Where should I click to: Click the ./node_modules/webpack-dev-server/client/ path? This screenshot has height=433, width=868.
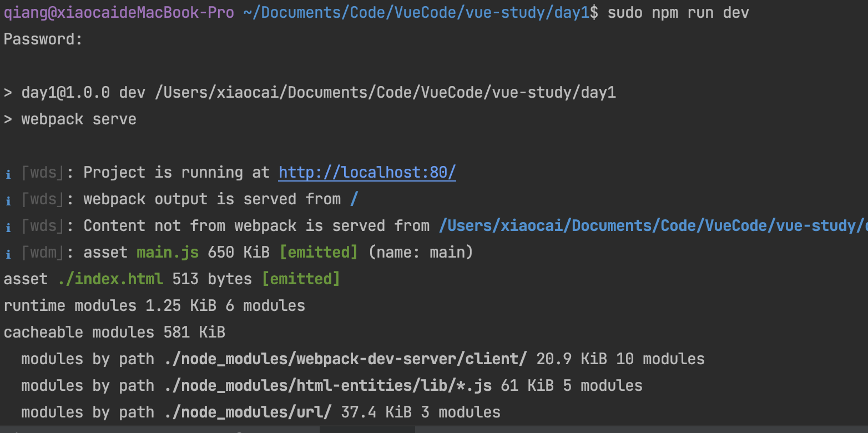point(345,359)
